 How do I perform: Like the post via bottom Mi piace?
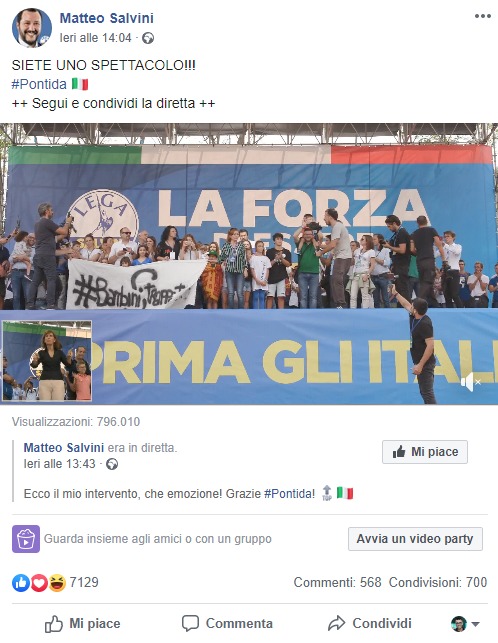82,624
